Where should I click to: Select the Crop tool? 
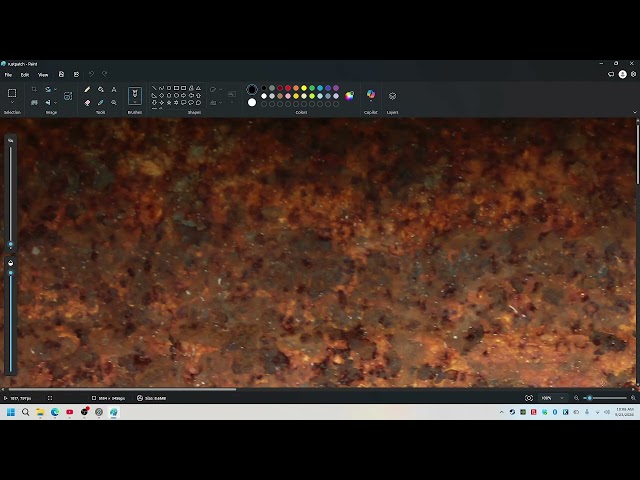pos(34,89)
